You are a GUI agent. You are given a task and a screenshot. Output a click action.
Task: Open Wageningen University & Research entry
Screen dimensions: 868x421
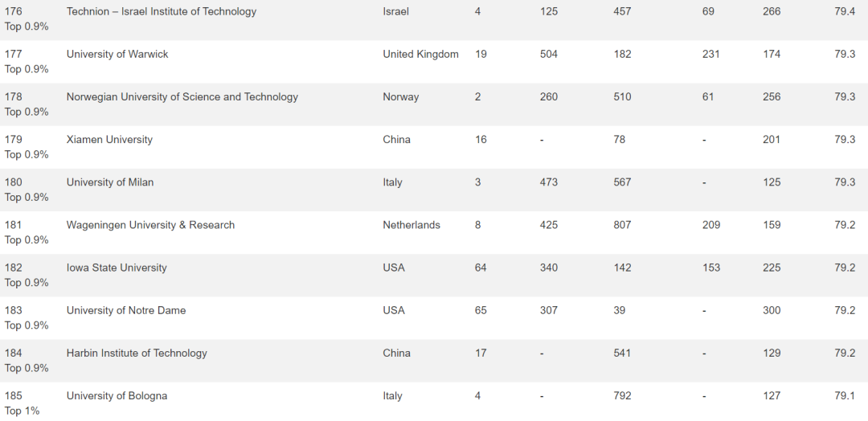(150, 225)
